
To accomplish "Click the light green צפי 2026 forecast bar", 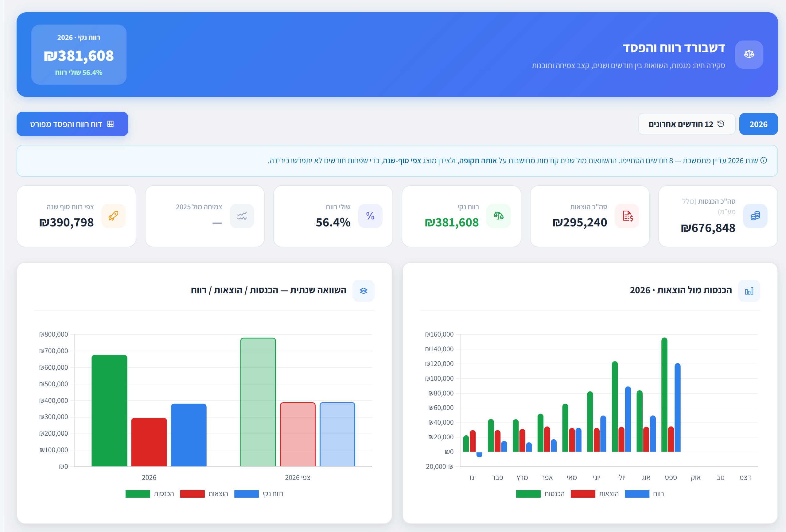I will tap(258, 402).
